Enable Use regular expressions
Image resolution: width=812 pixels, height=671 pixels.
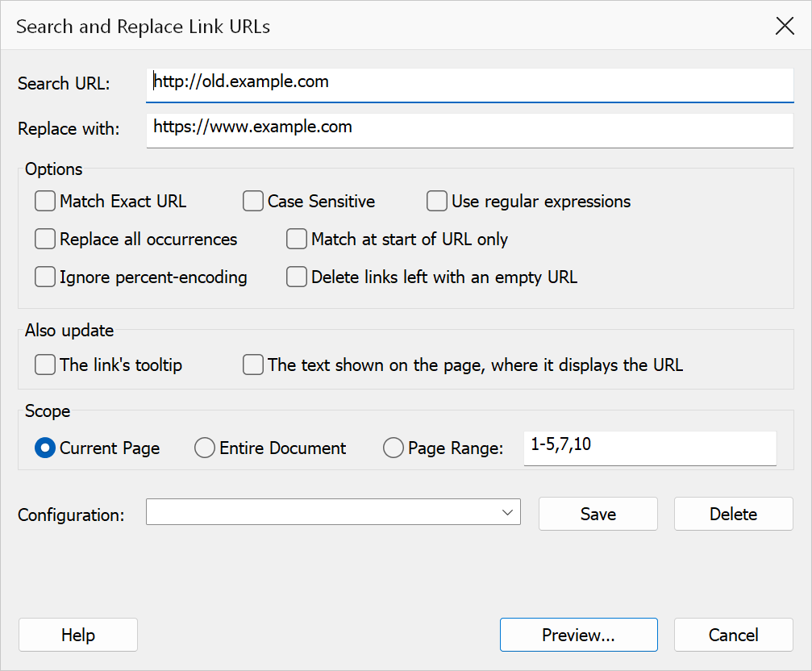coord(436,201)
